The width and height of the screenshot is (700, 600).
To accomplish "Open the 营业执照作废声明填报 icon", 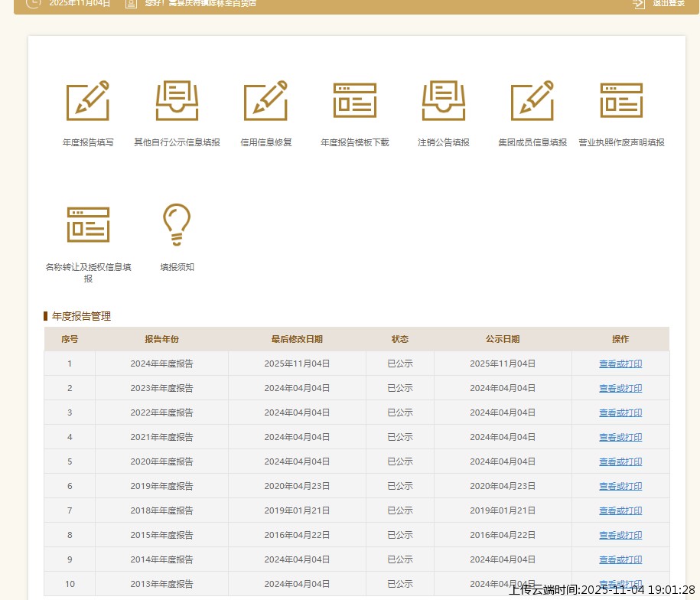I will [x=621, y=101].
